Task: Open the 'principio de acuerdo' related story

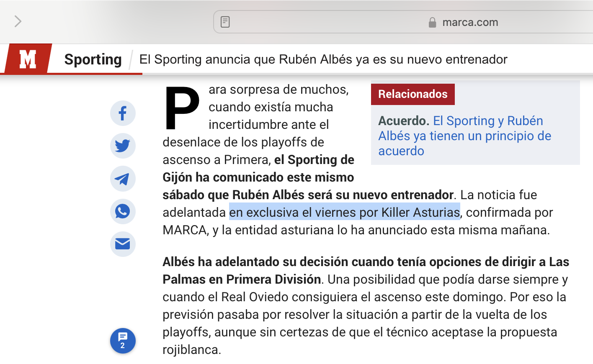Action: coord(464,136)
